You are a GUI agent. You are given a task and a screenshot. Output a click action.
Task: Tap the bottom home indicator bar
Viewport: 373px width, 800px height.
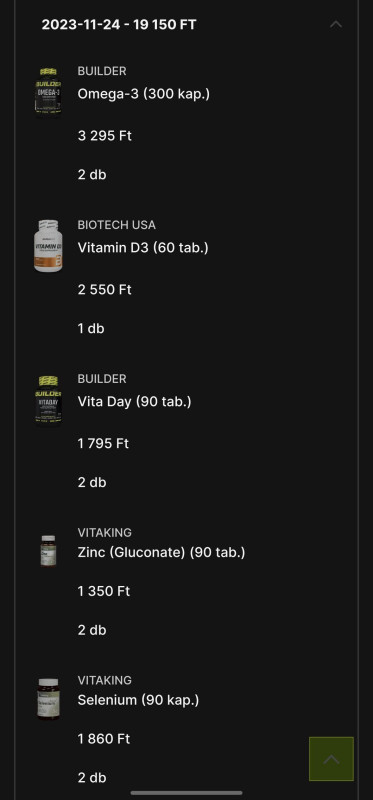click(186, 793)
